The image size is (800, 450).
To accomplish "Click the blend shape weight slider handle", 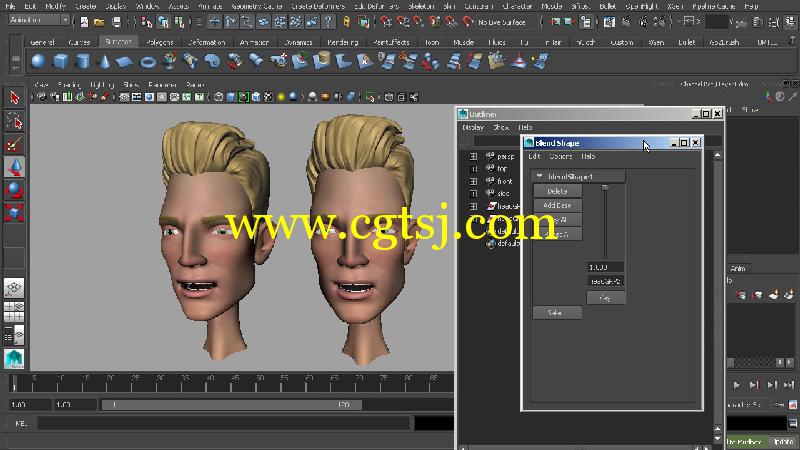I will [x=605, y=188].
